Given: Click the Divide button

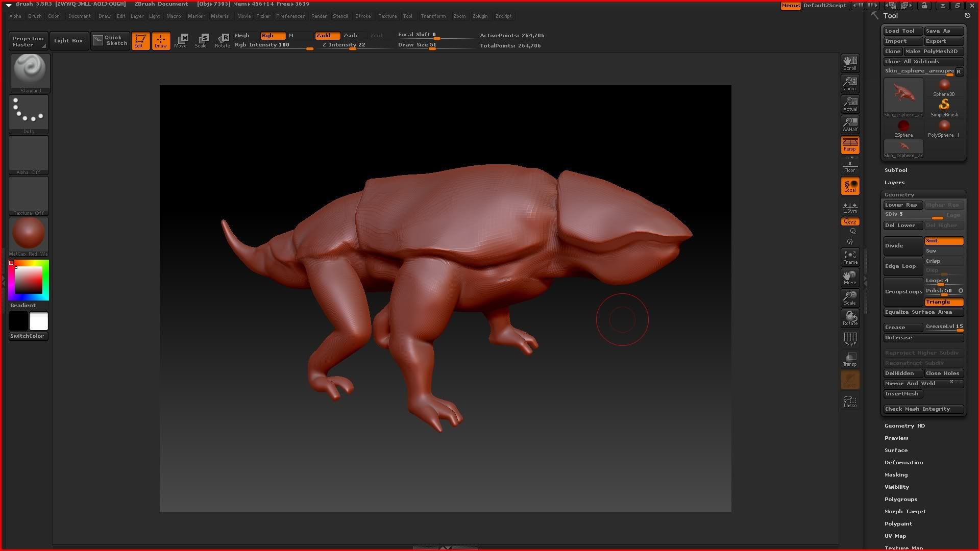Looking at the screenshot, I should tap(903, 246).
